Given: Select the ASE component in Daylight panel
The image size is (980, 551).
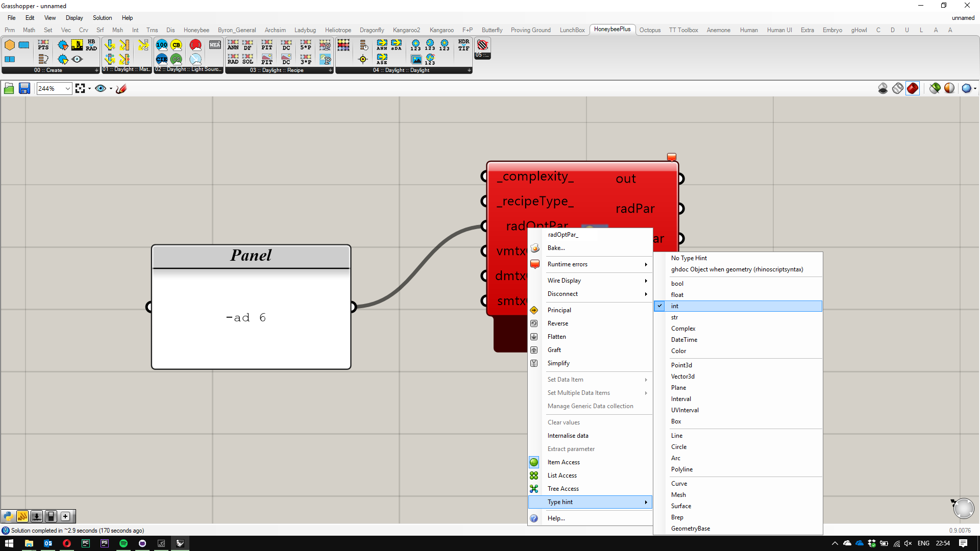Looking at the screenshot, I should click(x=382, y=59).
